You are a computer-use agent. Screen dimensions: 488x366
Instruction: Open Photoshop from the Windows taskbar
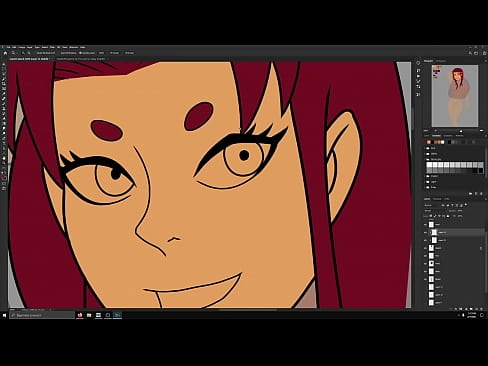[x=117, y=315]
